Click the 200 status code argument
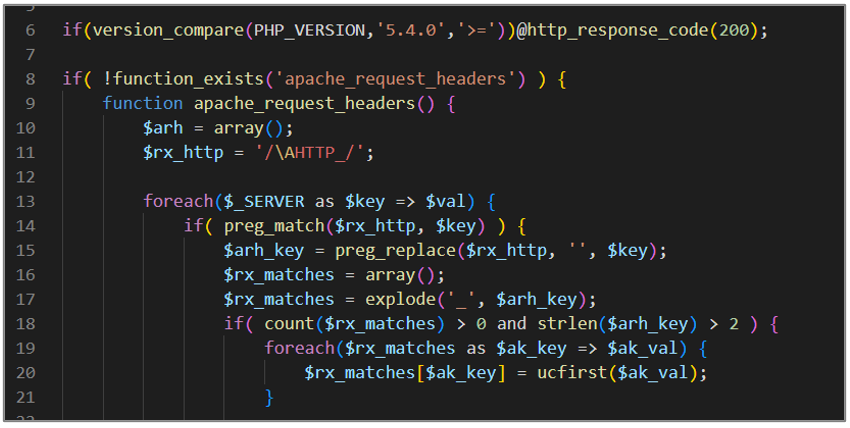 [734, 30]
